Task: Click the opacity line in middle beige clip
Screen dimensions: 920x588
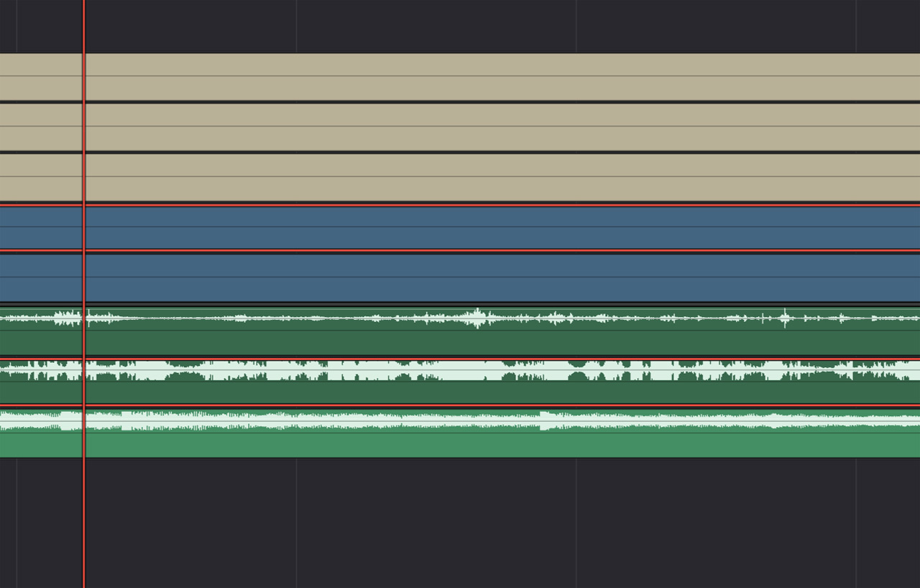Action: coord(460,126)
